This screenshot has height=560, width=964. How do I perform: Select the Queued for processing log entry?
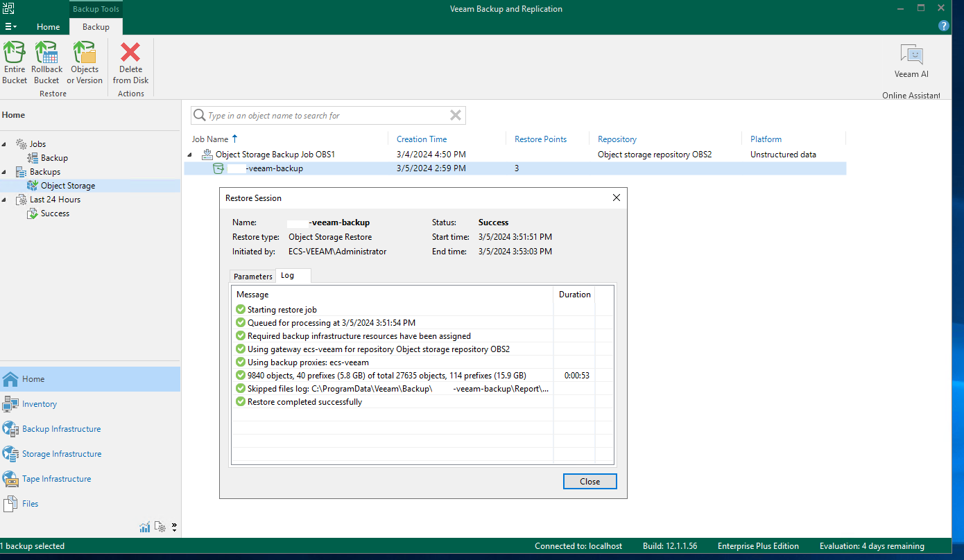coord(422,323)
